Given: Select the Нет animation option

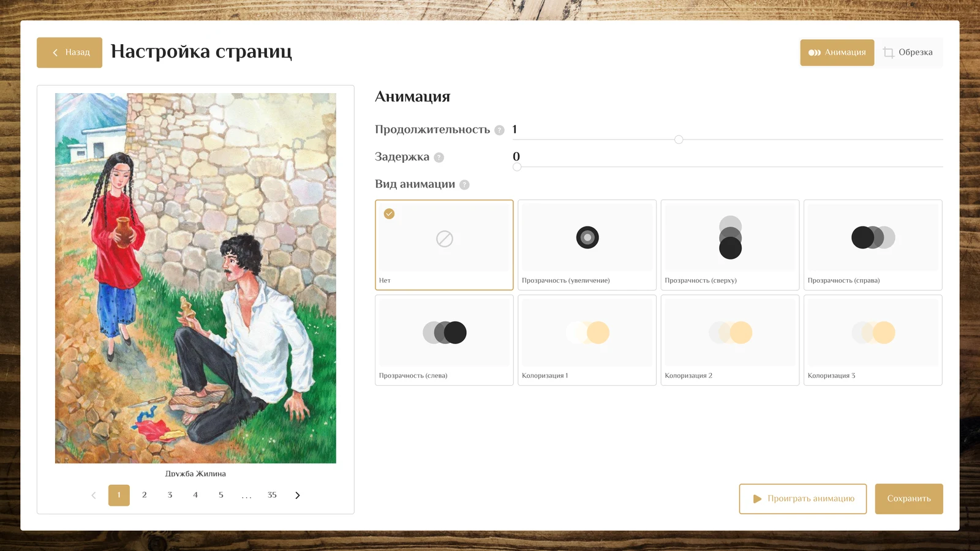Looking at the screenshot, I should pos(444,245).
